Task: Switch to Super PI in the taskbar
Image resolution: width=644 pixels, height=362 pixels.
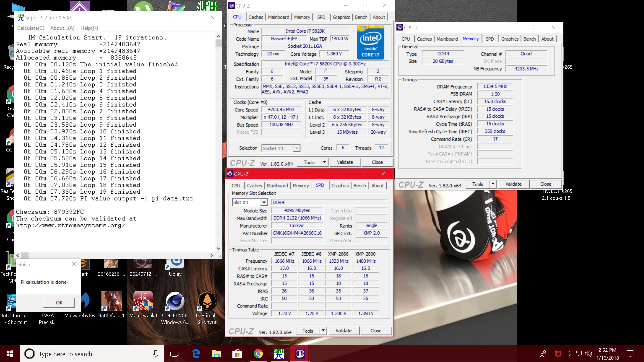Action: [279, 354]
